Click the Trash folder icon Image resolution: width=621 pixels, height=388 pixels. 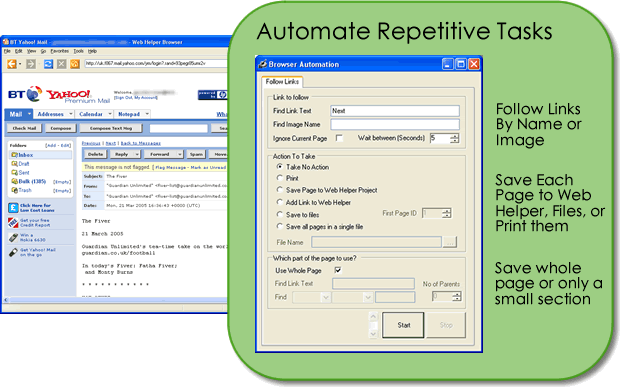pos(14,190)
